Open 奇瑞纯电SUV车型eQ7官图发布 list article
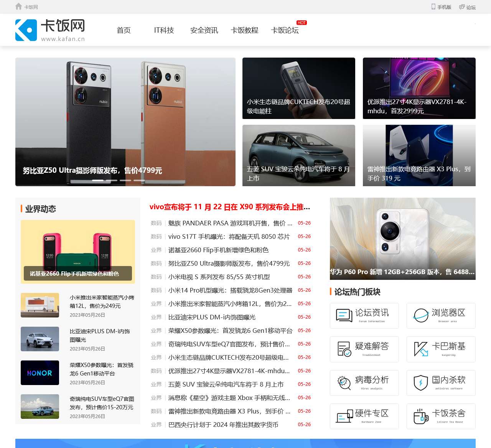Viewport: 491px width, 448px height. pyautogui.click(x=229, y=344)
